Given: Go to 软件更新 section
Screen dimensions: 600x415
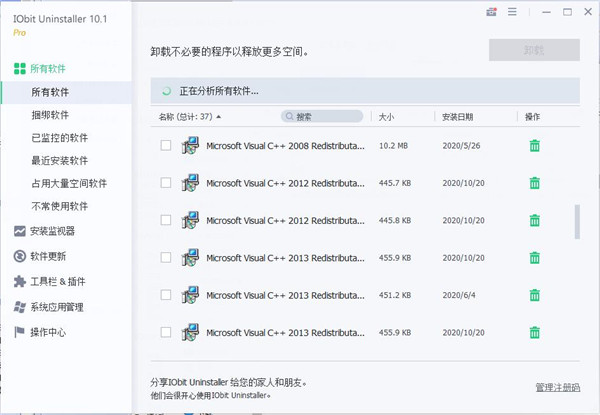Looking at the screenshot, I should [x=48, y=256].
